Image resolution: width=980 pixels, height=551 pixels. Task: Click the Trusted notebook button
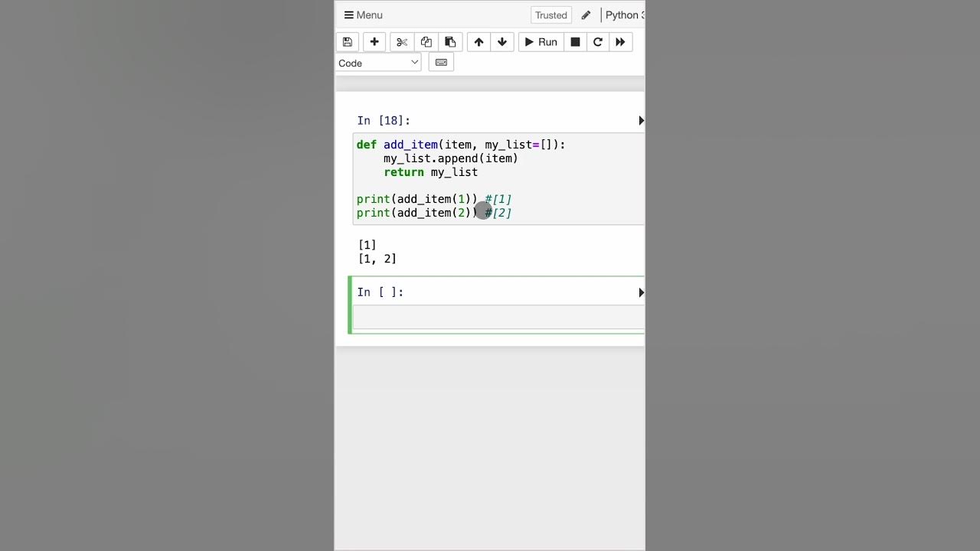coord(550,15)
